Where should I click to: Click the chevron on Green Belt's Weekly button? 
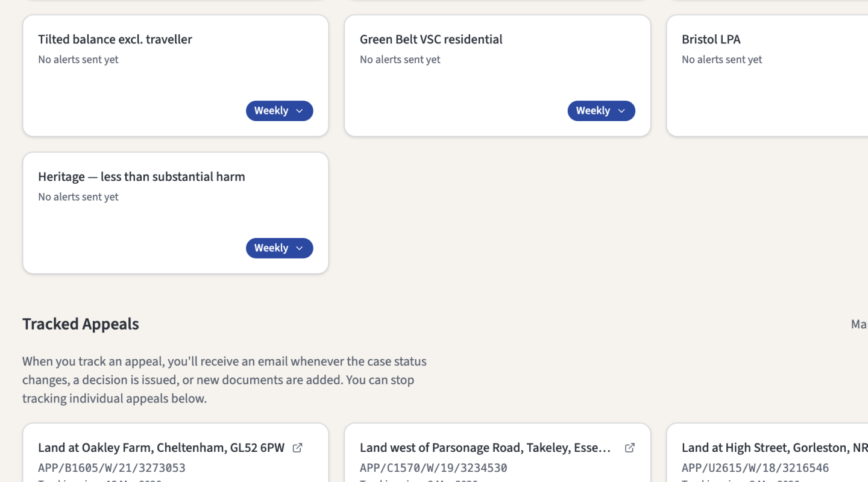click(x=621, y=111)
